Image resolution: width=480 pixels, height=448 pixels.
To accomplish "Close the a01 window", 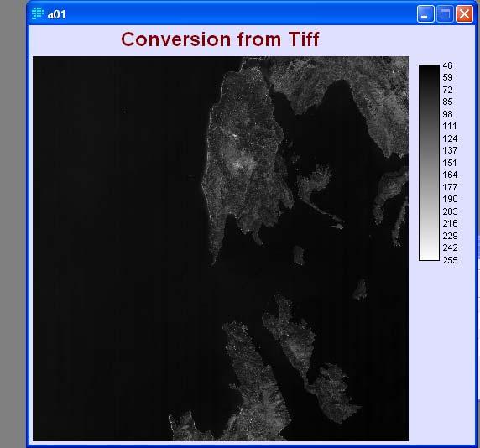I will click(x=464, y=14).
